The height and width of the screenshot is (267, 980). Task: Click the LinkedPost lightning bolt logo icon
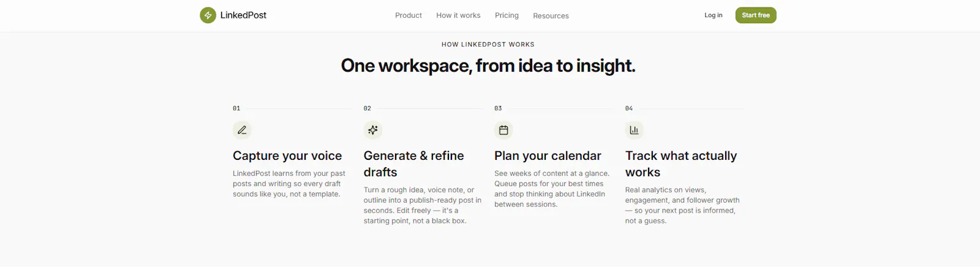click(208, 15)
